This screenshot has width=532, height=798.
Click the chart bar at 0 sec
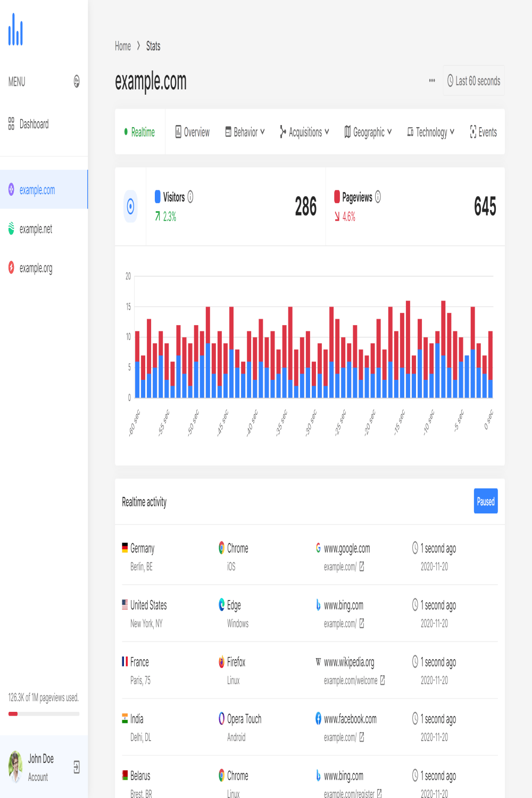pyautogui.click(x=491, y=364)
